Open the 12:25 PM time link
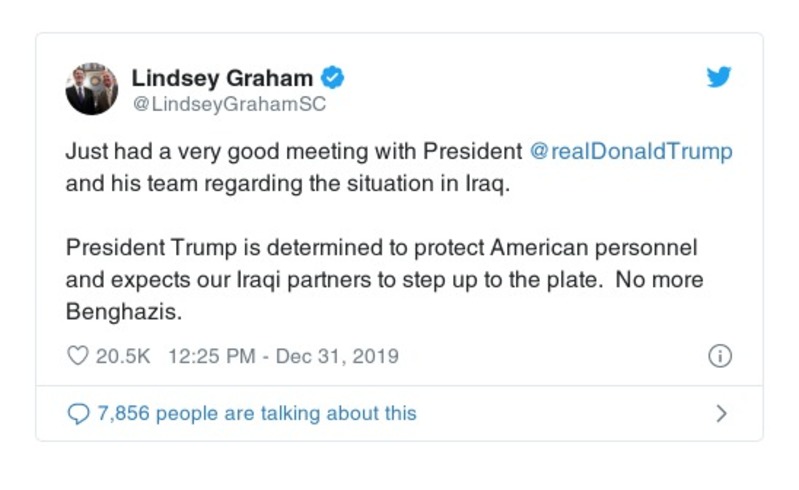The image size is (799, 490). (211, 356)
